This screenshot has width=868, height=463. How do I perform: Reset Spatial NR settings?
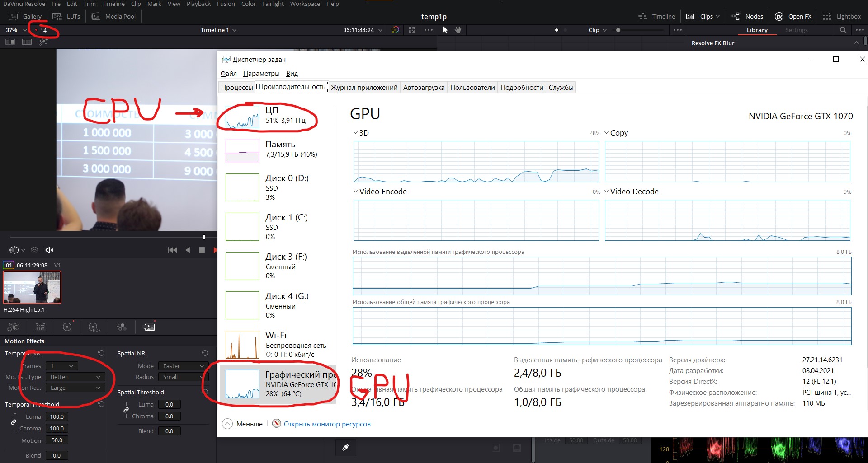[205, 353]
